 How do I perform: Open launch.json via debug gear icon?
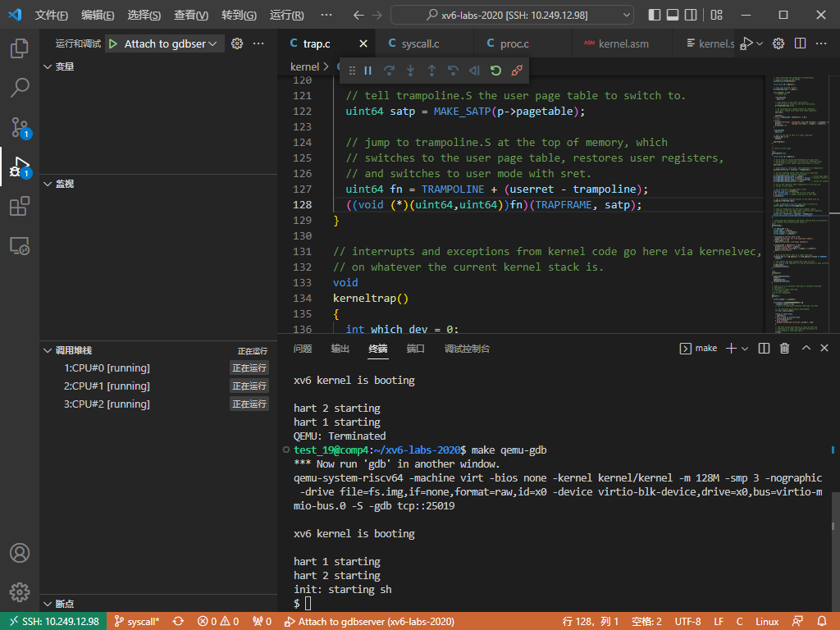[x=237, y=44]
